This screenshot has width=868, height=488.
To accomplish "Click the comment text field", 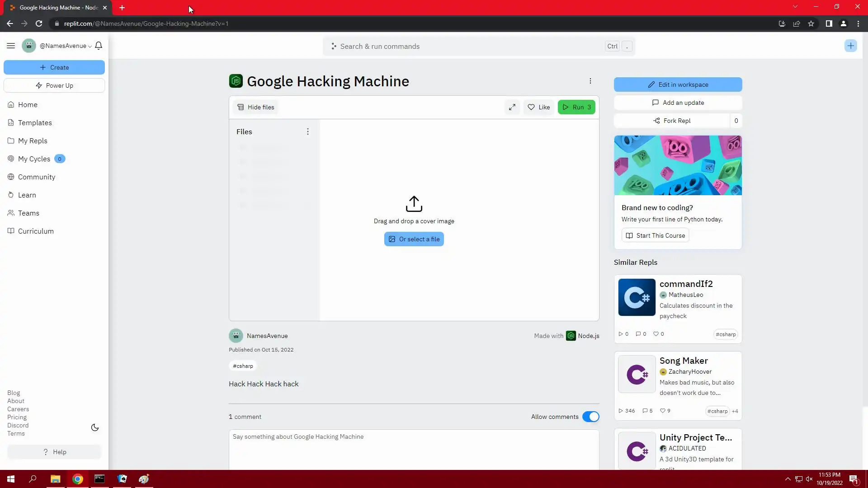I will pyautogui.click(x=414, y=447).
